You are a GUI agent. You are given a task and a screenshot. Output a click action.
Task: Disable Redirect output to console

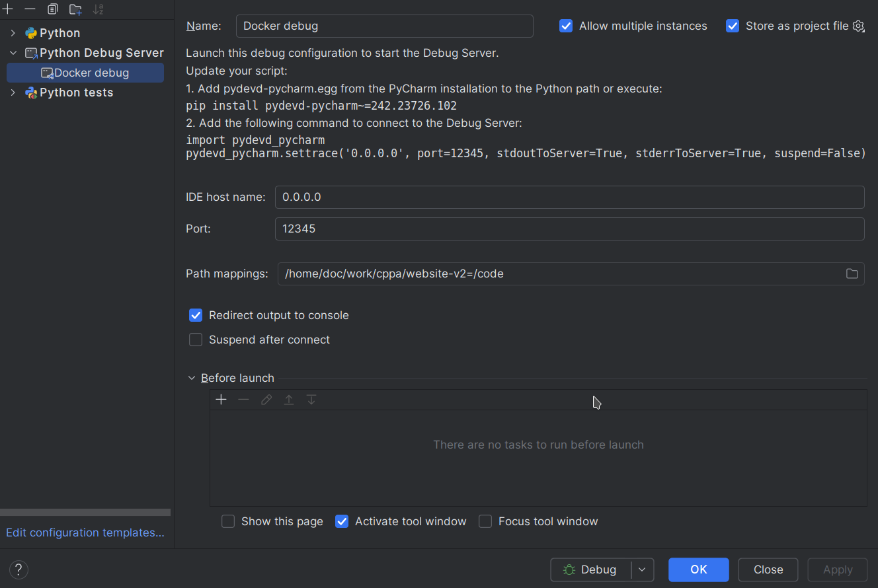[x=196, y=315]
